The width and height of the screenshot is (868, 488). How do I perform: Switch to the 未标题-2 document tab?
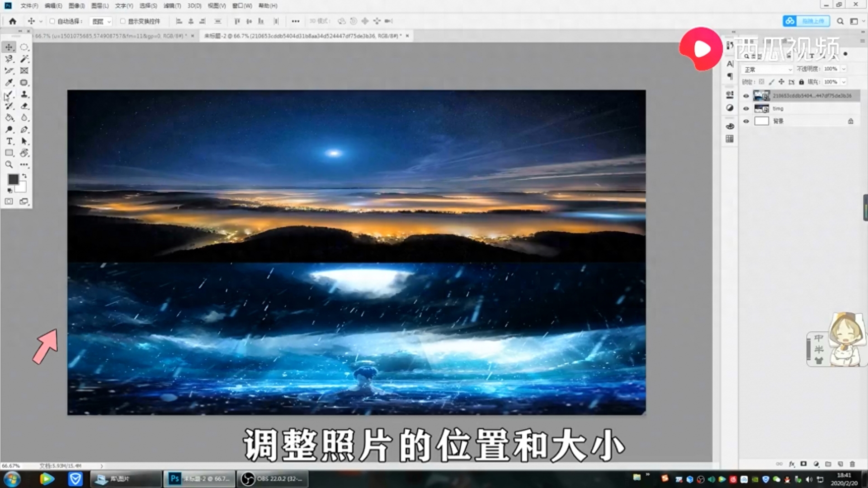tap(303, 36)
